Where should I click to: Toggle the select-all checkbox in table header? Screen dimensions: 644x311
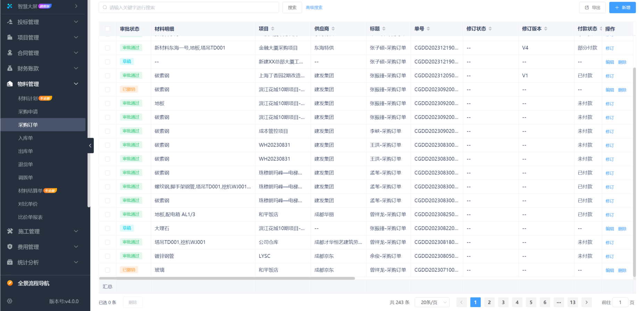point(108,29)
